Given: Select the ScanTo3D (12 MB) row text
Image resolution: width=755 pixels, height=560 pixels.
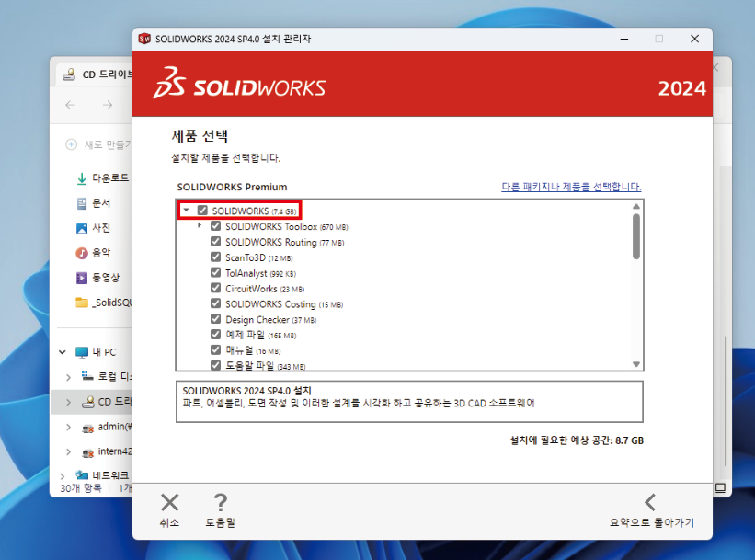Looking at the screenshot, I should (259, 257).
